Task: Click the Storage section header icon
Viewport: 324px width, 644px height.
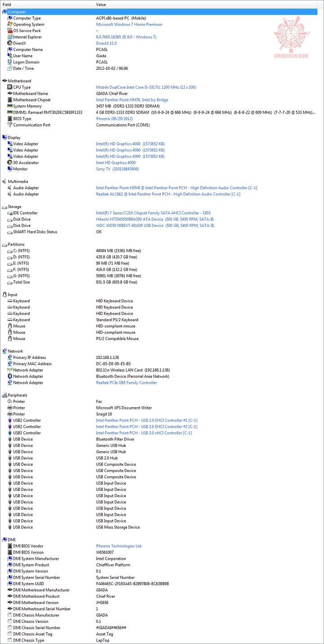Action: click(4, 207)
